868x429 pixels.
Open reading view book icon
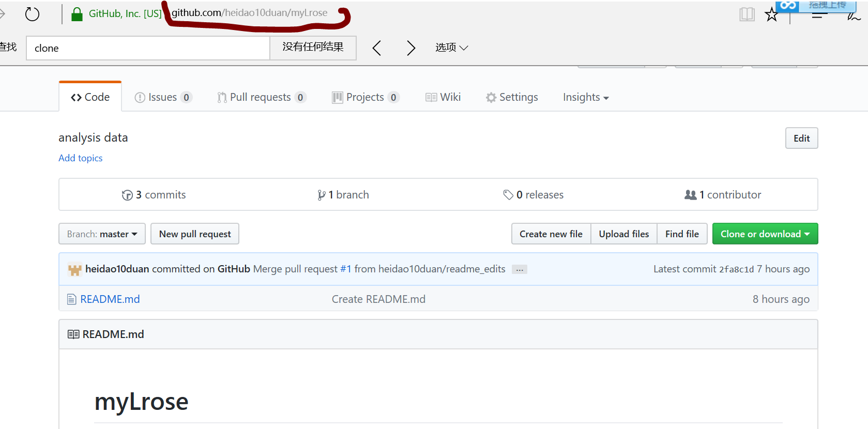pyautogui.click(x=747, y=14)
